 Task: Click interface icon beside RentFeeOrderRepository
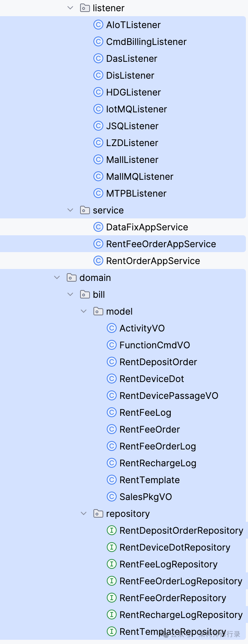(x=112, y=598)
